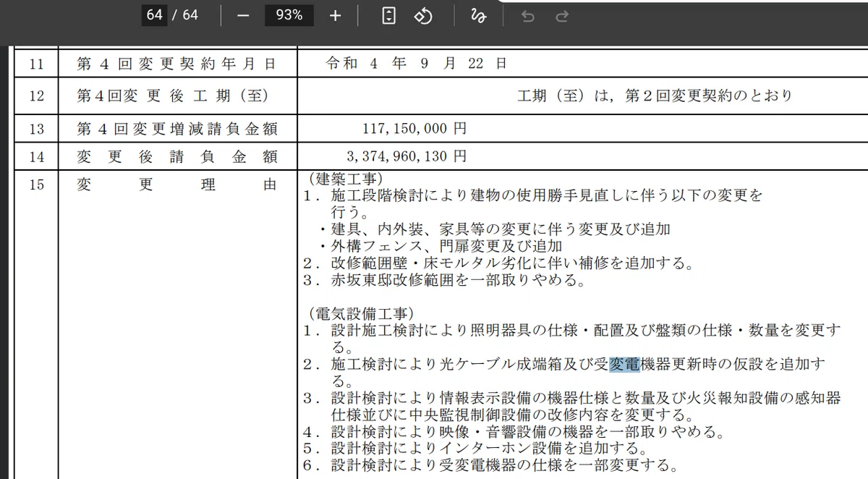Click row number 11 cell
Viewport: 868px width, 479px height.
tap(37, 64)
